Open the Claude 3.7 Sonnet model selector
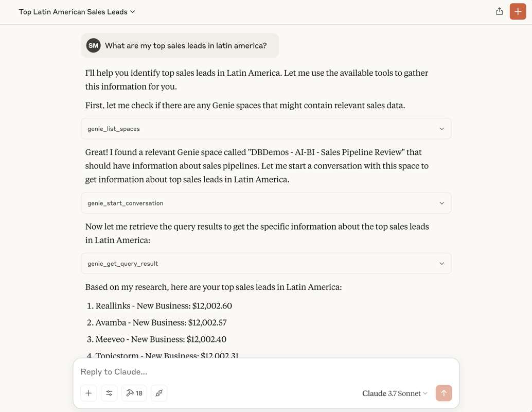This screenshot has width=532, height=412. (x=395, y=393)
